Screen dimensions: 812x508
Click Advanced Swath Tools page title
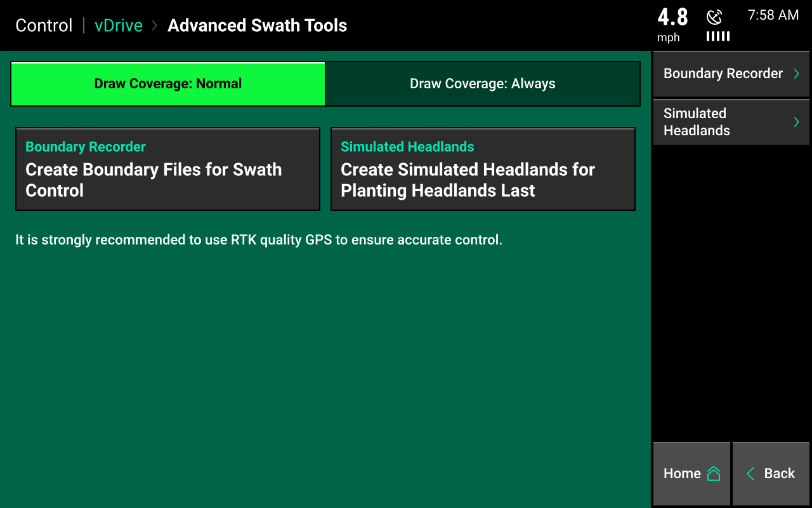coord(258,25)
